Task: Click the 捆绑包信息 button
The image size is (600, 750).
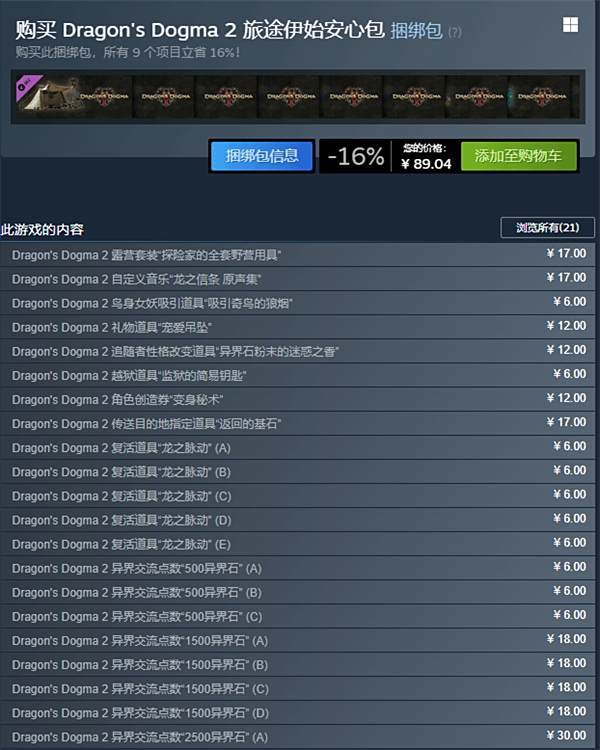Action: (262, 156)
